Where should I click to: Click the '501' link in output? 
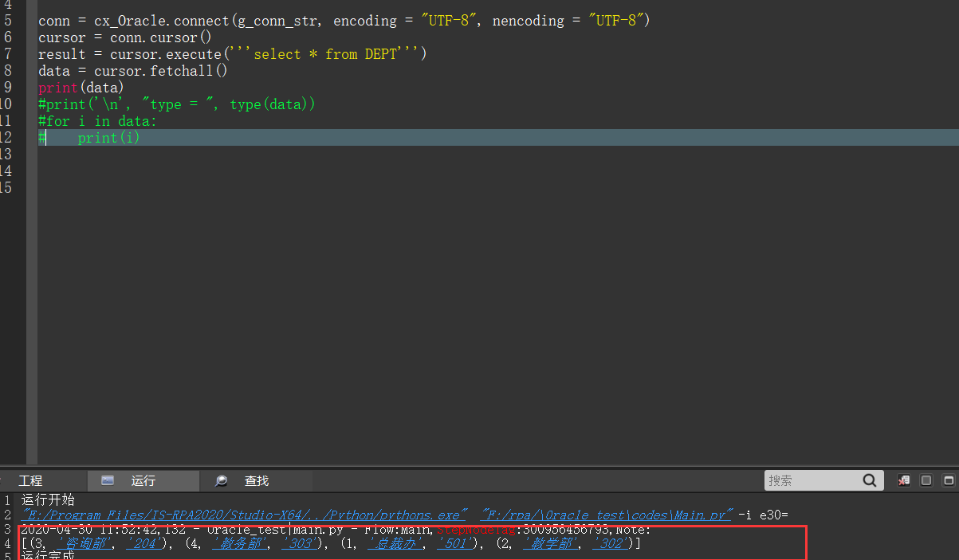[454, 544]
